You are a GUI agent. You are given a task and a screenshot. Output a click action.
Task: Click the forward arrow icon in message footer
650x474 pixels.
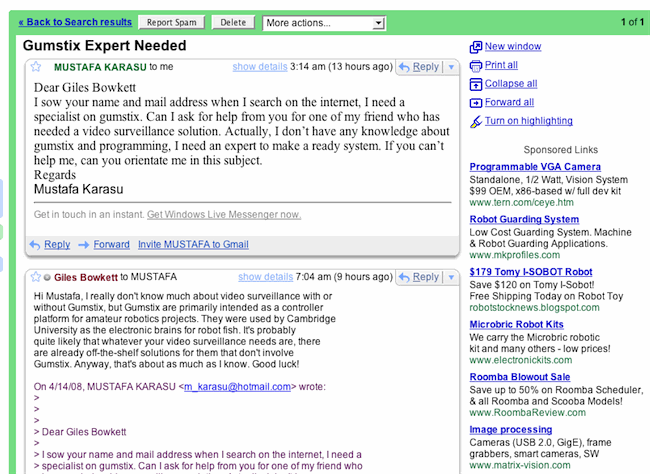[84, 245]
